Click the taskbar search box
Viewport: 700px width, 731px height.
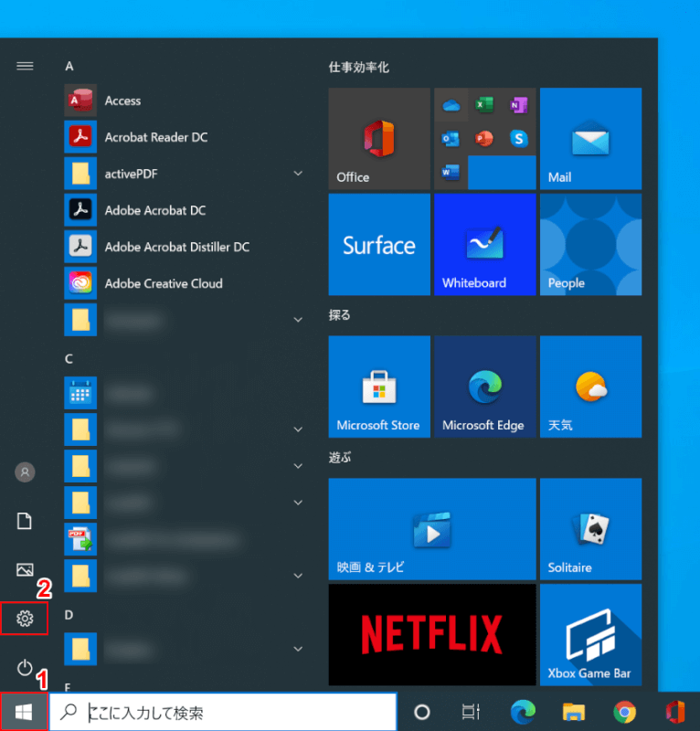tap(223, 713)
